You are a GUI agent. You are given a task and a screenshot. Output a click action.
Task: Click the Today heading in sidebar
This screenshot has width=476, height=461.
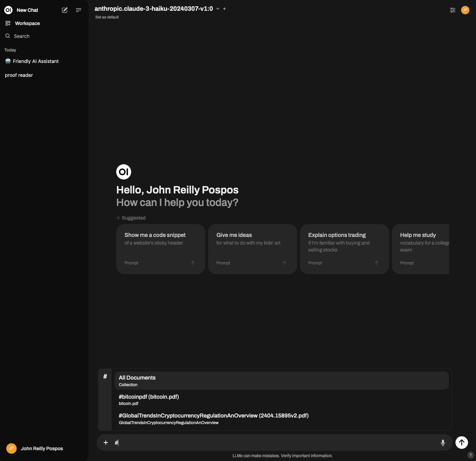click(10, 50)
